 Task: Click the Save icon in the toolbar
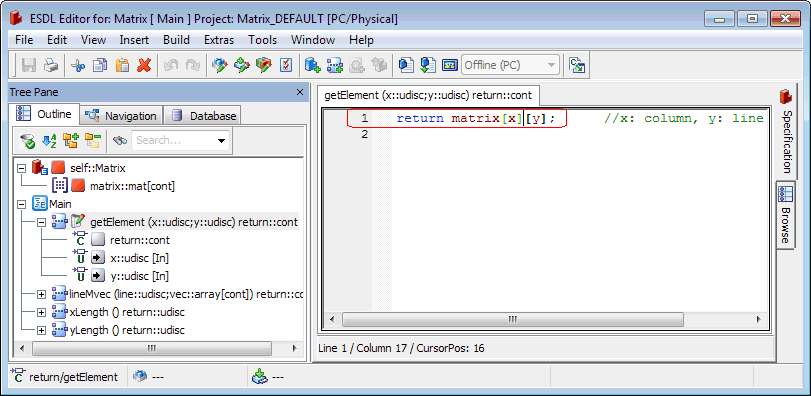(28, 65)
